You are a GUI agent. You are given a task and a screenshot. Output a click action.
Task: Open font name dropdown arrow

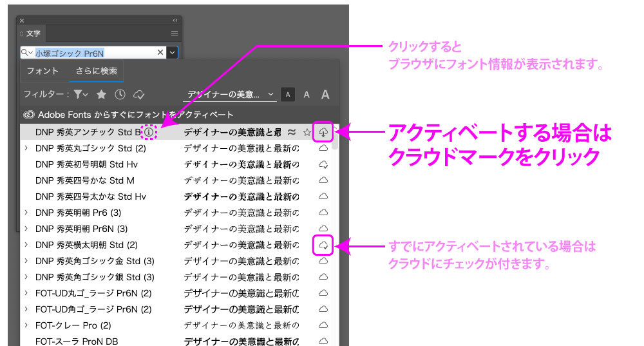click(173, 53)
